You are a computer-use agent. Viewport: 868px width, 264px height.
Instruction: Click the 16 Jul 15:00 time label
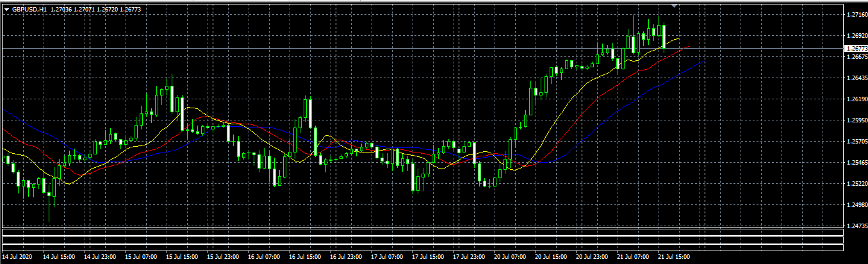pos(305,257)
